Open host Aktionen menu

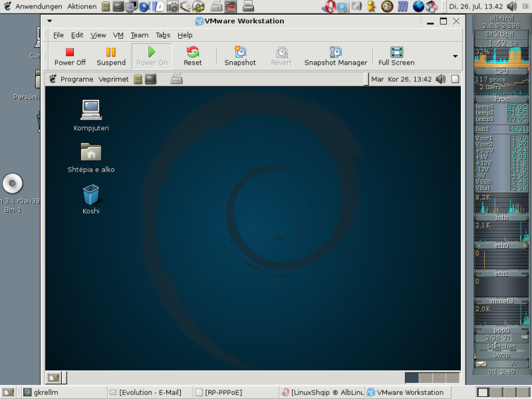click(x=82, y=7)
